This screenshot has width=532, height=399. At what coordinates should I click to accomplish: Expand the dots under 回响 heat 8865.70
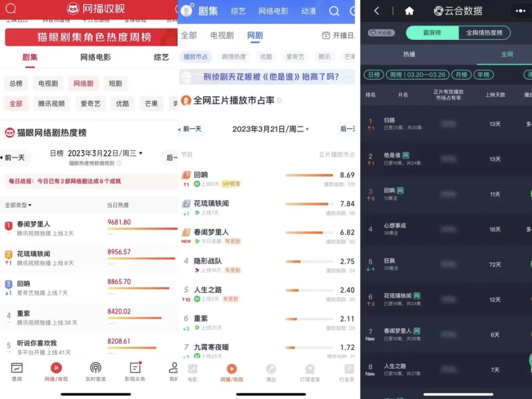[x=111, y=294]
